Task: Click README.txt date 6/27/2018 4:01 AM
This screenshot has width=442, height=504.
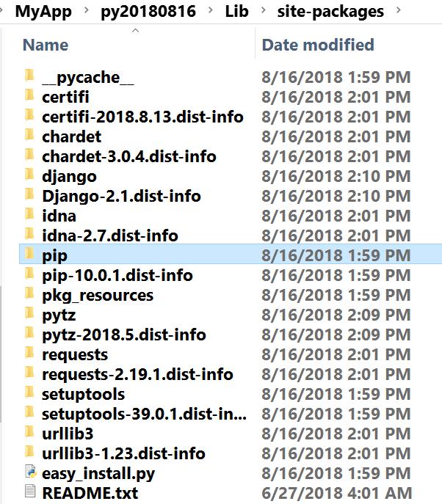Action: (x=336, y=494)
